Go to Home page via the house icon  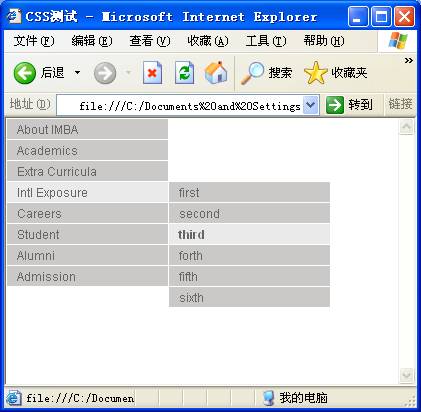[x=216, y=72]
